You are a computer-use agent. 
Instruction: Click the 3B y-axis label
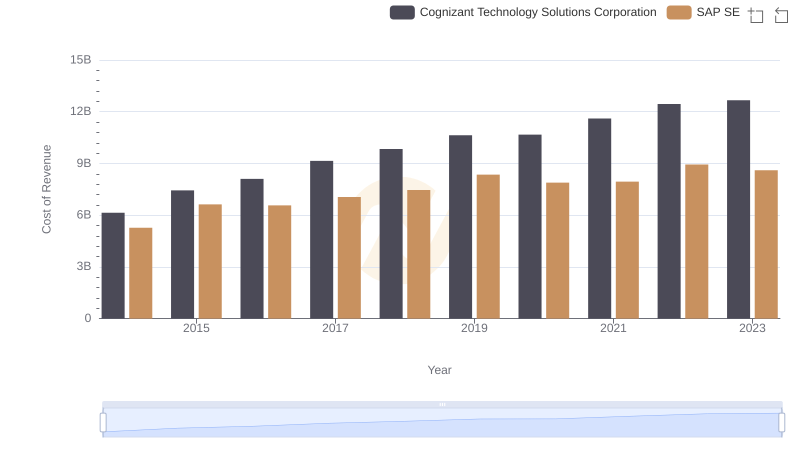84,267
